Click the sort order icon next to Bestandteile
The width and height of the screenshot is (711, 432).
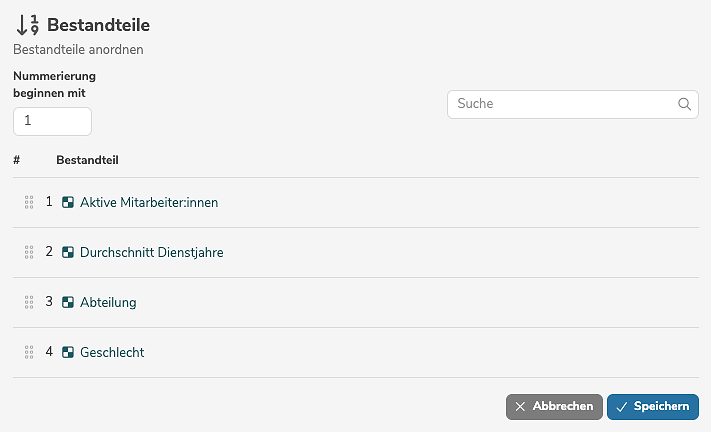click(27, 23)
